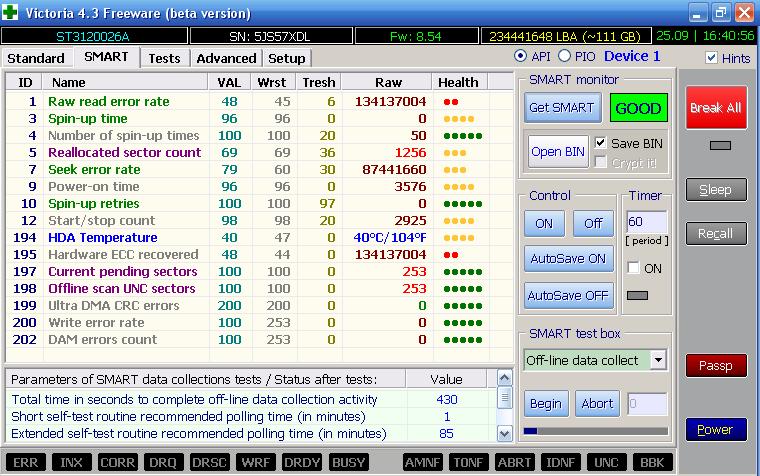Click the Open BIN button
The height and width of the screenshot is (476, 760).
(x=558, y=152)
